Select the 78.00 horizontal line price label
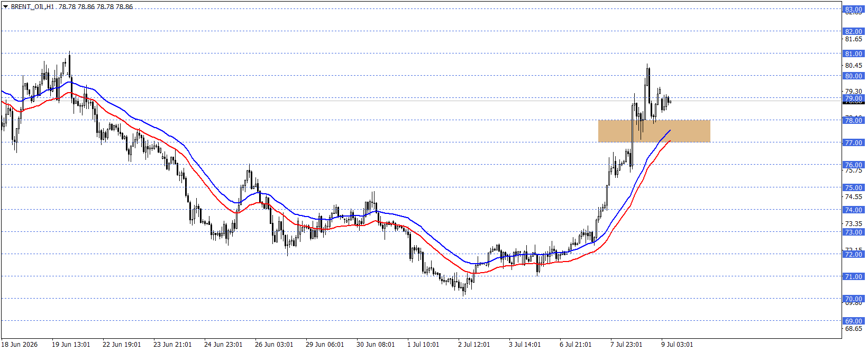 (x=853, y=120)
